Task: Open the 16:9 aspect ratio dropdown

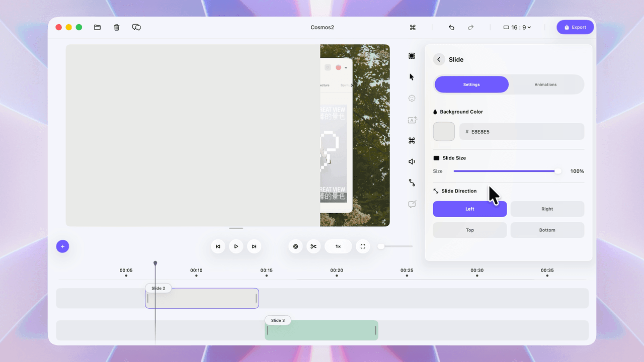Action: coord(517,27)
